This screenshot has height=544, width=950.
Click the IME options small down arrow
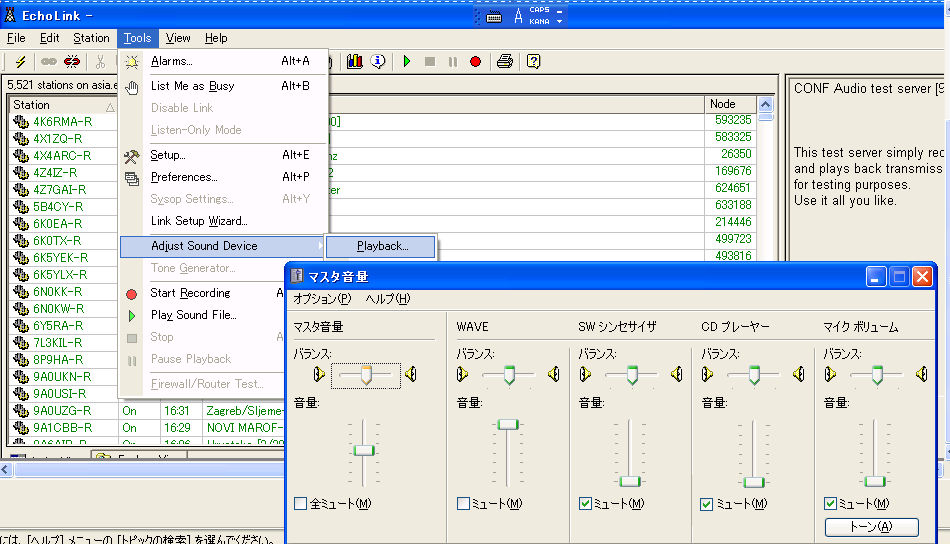(559, 22)
